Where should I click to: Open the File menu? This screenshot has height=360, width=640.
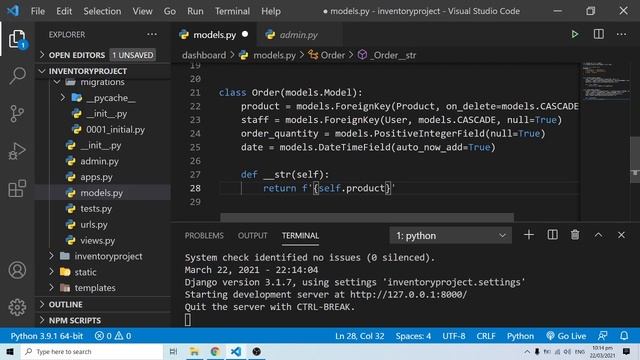tap(38, 11)
